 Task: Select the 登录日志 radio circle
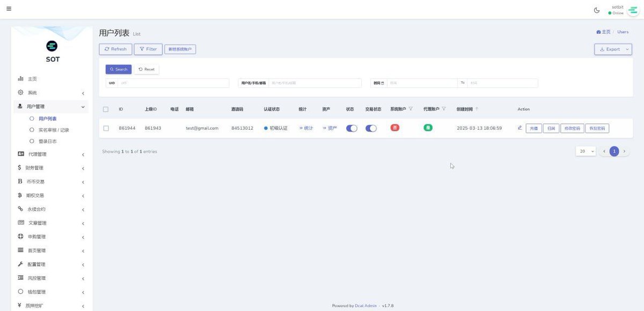click(32, 141)
